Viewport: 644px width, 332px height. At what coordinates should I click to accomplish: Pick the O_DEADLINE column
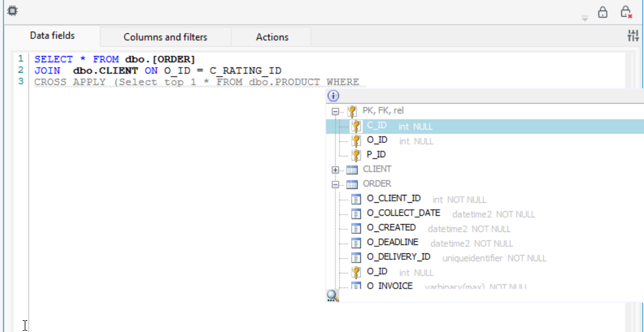pos(392,242)
